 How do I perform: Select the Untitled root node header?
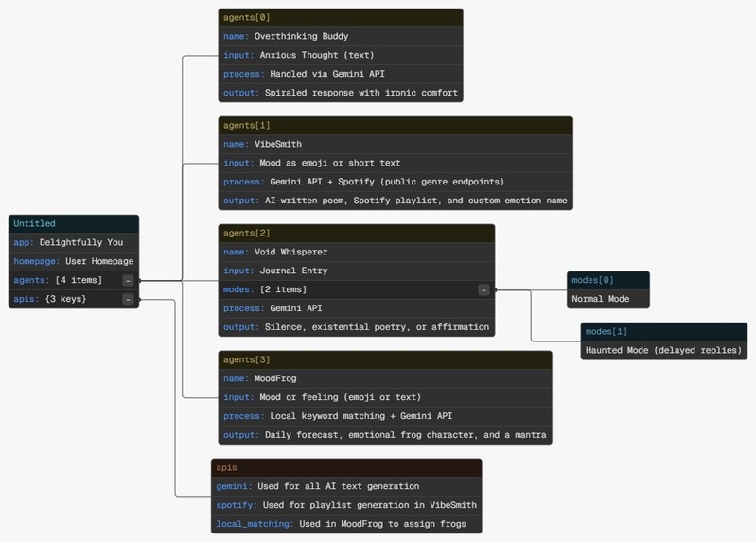74,224
